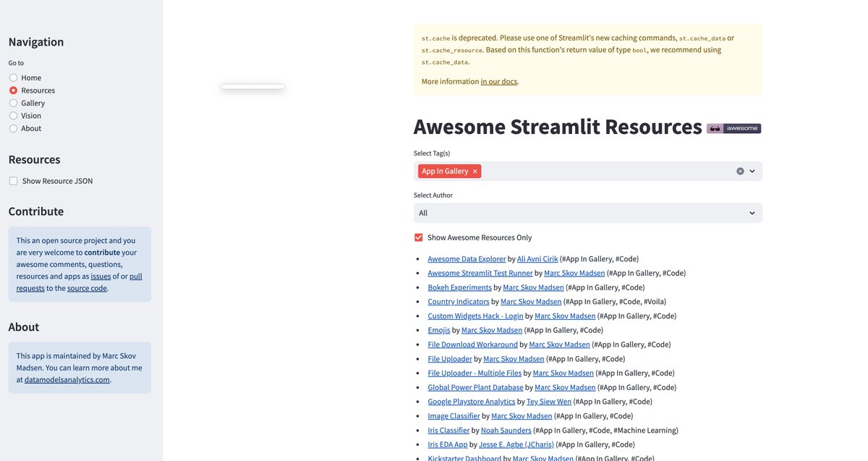Click the Navigation sidebar heading

[x=36, y=42]
